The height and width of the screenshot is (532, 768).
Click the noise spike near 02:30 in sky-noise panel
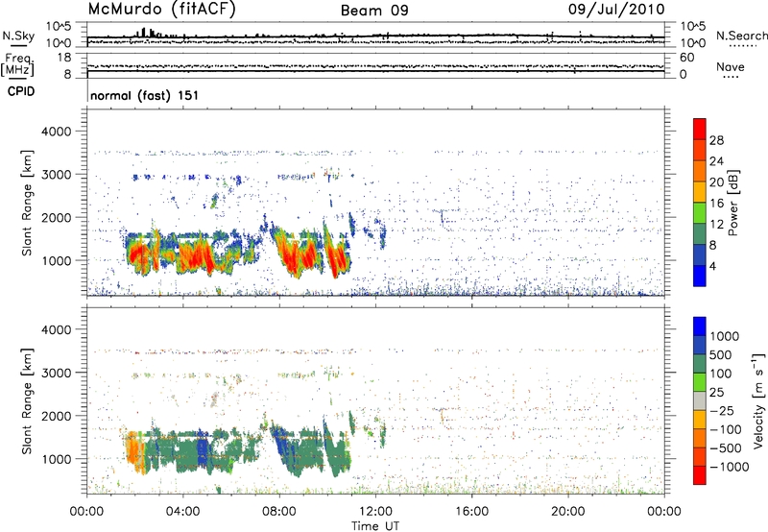click(x=143, y=33)
